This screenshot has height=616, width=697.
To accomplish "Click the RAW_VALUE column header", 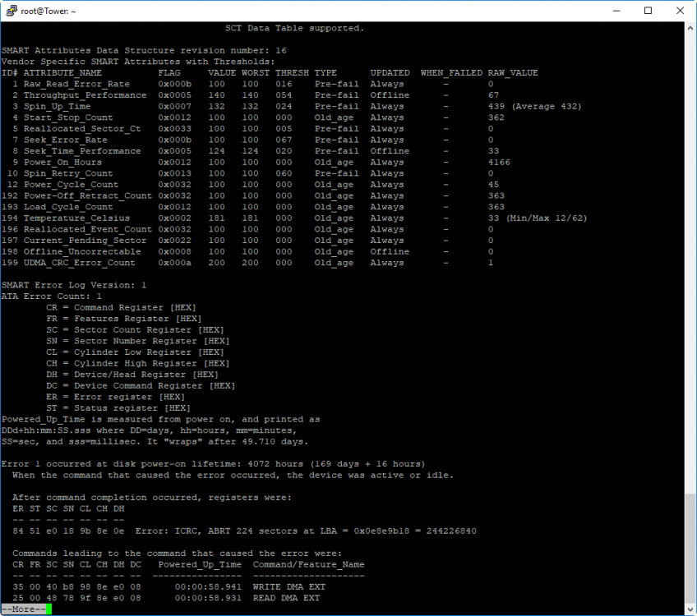I will pyautogui.click(x=513, y=73).
